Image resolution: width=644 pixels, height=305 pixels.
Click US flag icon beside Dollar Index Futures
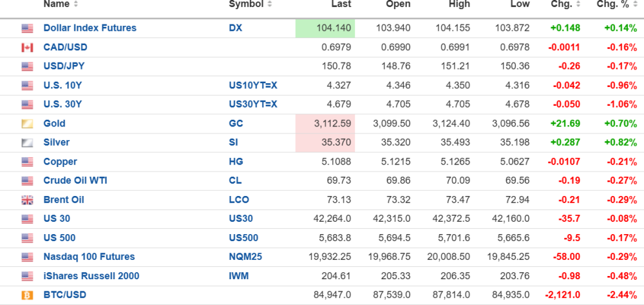pos(27,28)
